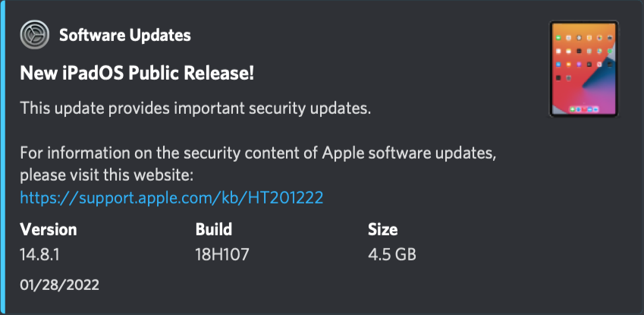Select the 4.5 GB size value

392,255
